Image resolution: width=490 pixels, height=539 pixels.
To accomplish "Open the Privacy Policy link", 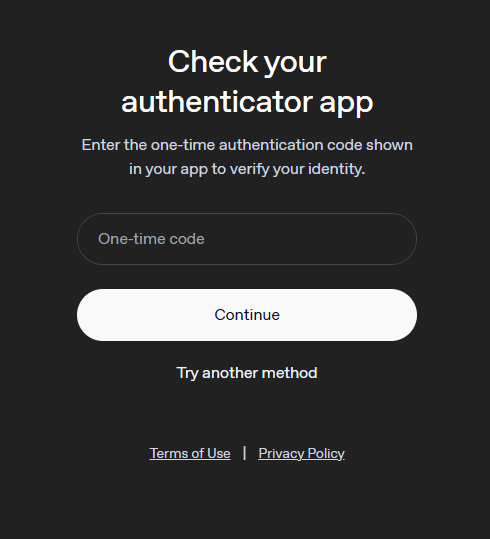I will [301, 453].
